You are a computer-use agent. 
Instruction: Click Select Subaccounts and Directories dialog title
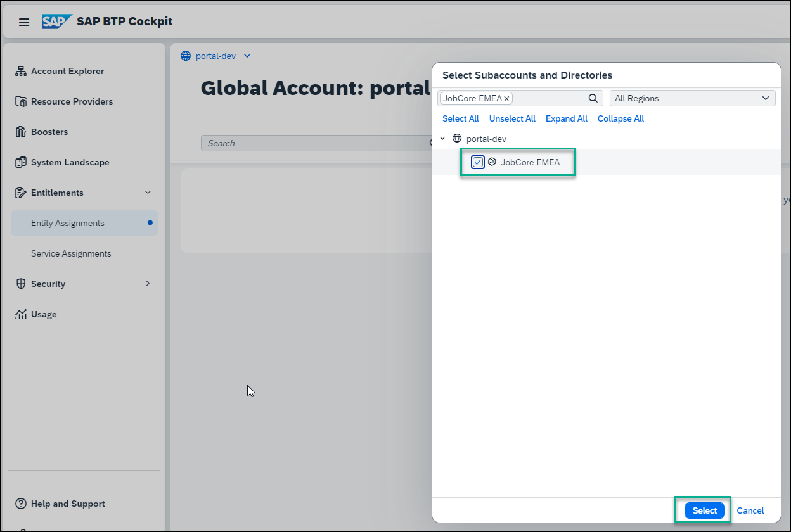point(527,75)
